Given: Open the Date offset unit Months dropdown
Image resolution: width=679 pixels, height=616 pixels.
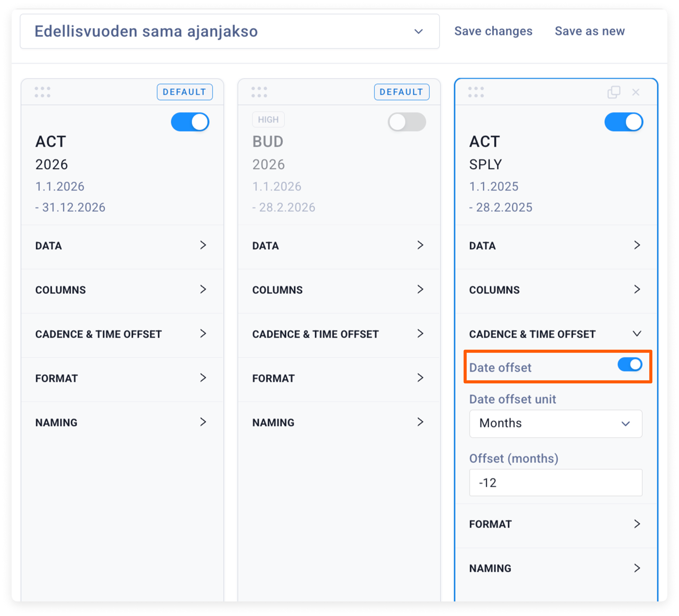Looking at the screenshot, I should [556, 423].
